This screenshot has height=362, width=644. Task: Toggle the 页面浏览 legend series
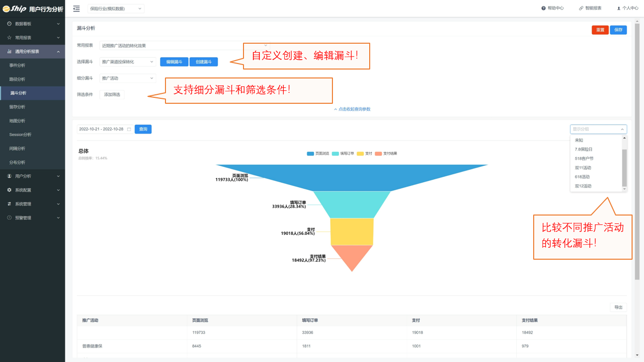[311, 154]
